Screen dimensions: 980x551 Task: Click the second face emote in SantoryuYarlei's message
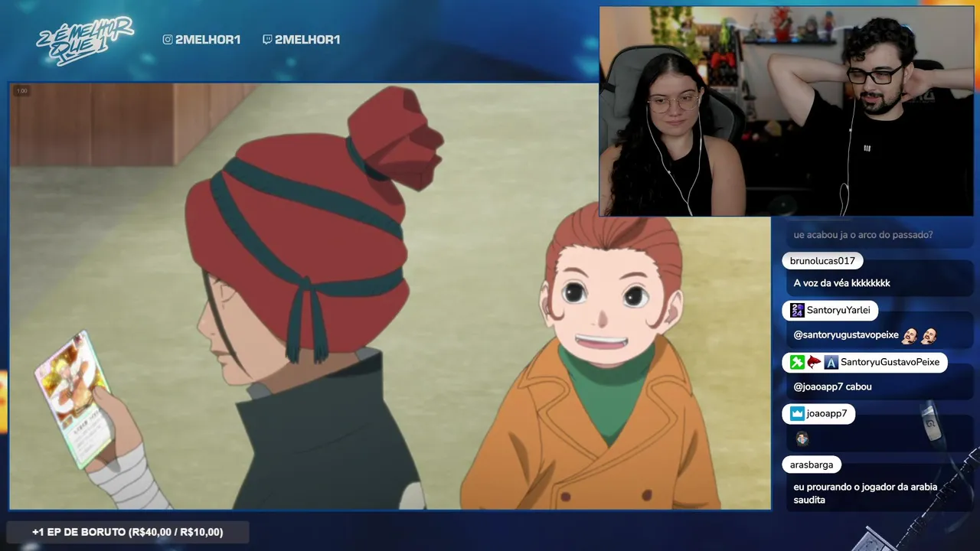pos(929,335)
